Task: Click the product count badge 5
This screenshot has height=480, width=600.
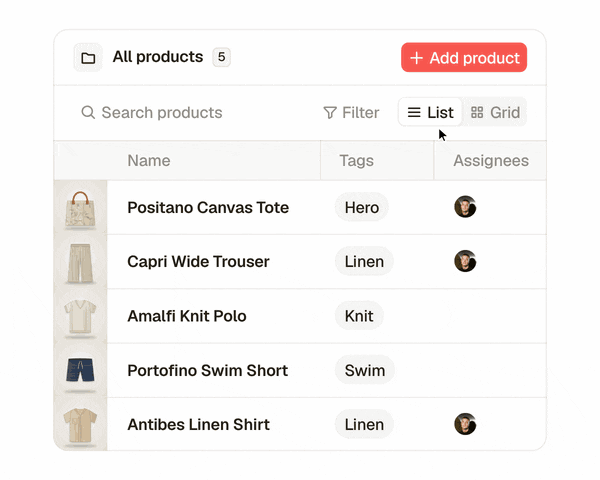Action: click(x=222, y=57)
